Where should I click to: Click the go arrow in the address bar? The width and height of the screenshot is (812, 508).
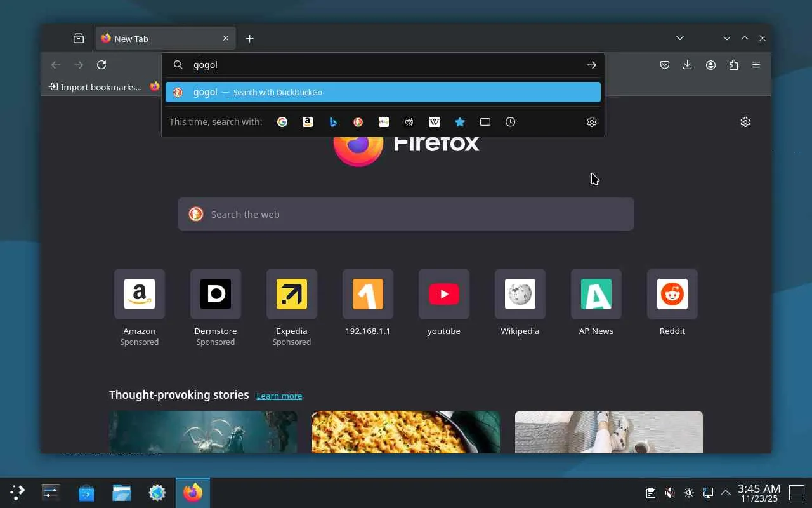click(x=592, y=65)
